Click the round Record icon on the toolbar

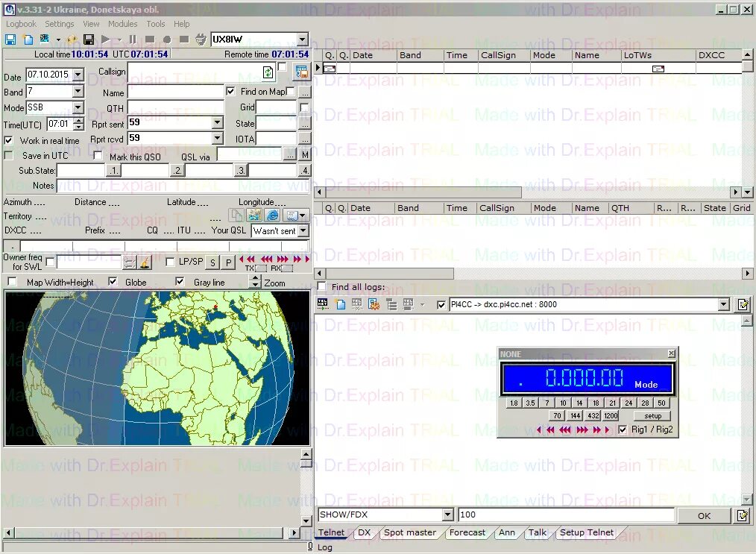[x=168, y=39]
